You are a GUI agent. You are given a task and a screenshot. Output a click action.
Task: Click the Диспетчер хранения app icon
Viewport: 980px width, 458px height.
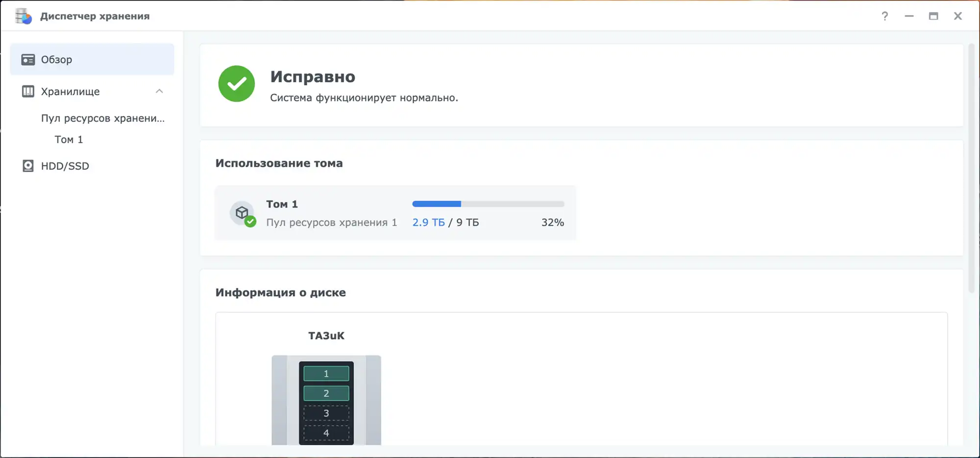coord(23,16)
